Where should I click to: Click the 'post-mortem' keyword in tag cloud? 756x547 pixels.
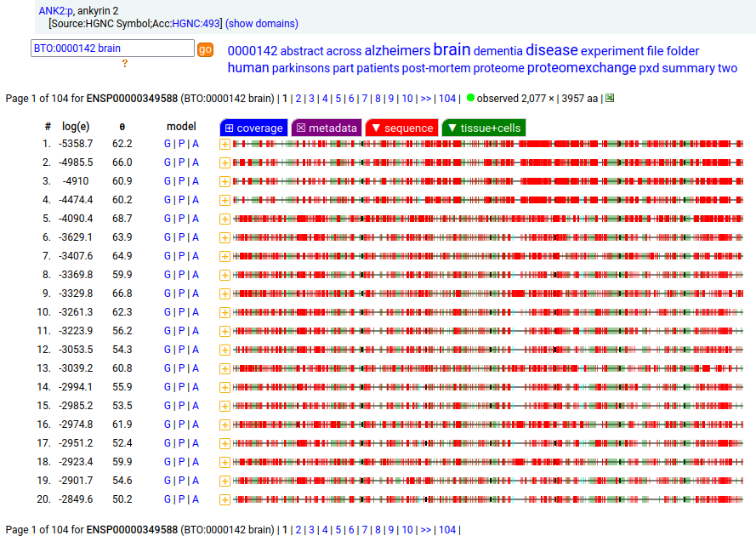[436, 69]
